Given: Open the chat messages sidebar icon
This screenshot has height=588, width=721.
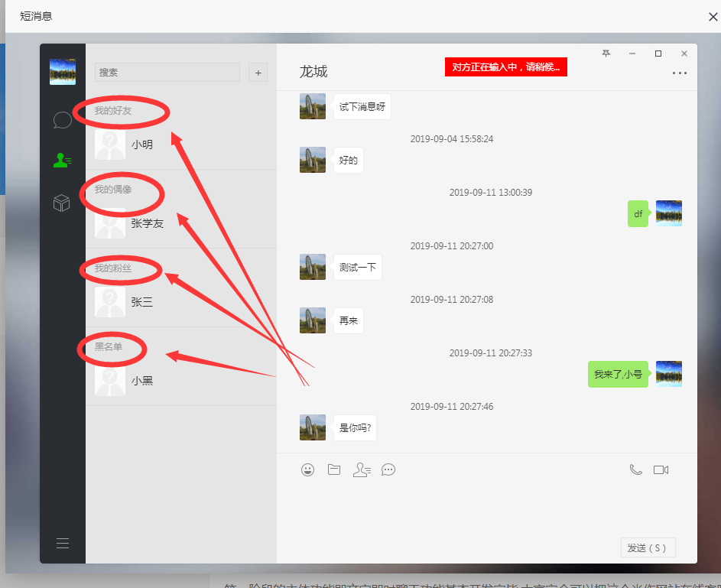Looking at the screenshot, I should pos(62,120).
